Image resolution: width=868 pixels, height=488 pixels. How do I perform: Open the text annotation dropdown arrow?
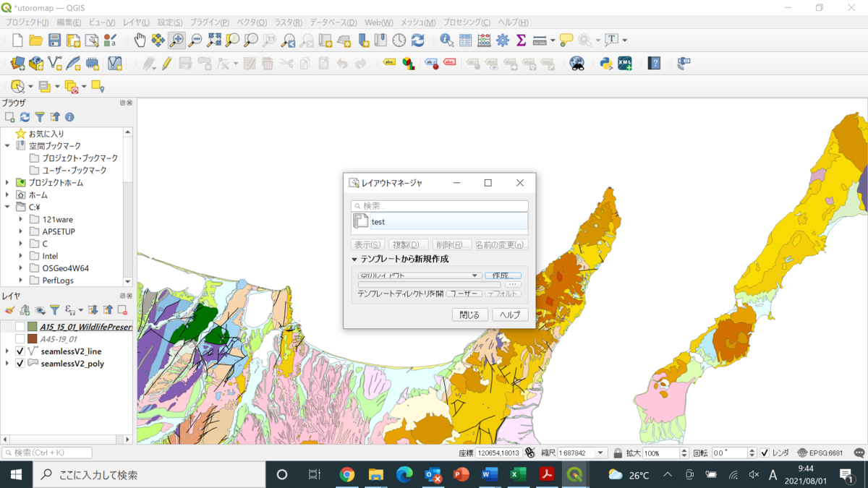pos(625,40)
